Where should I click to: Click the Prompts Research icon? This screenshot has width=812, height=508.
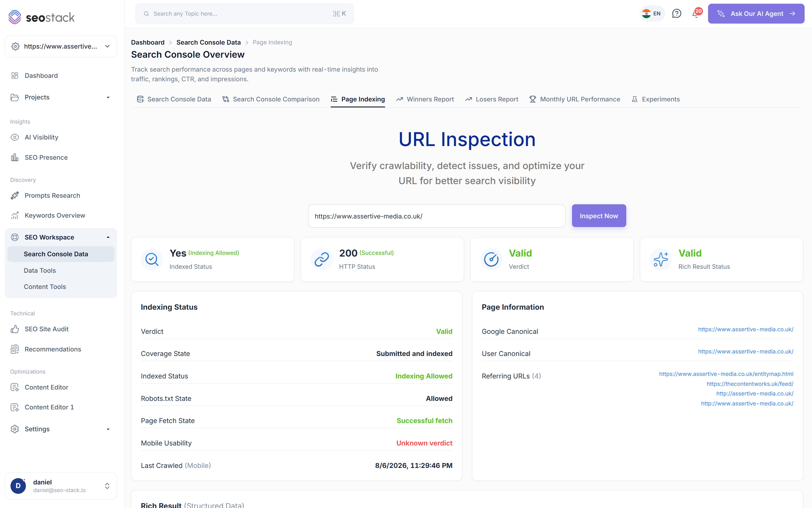click(15, 195)
